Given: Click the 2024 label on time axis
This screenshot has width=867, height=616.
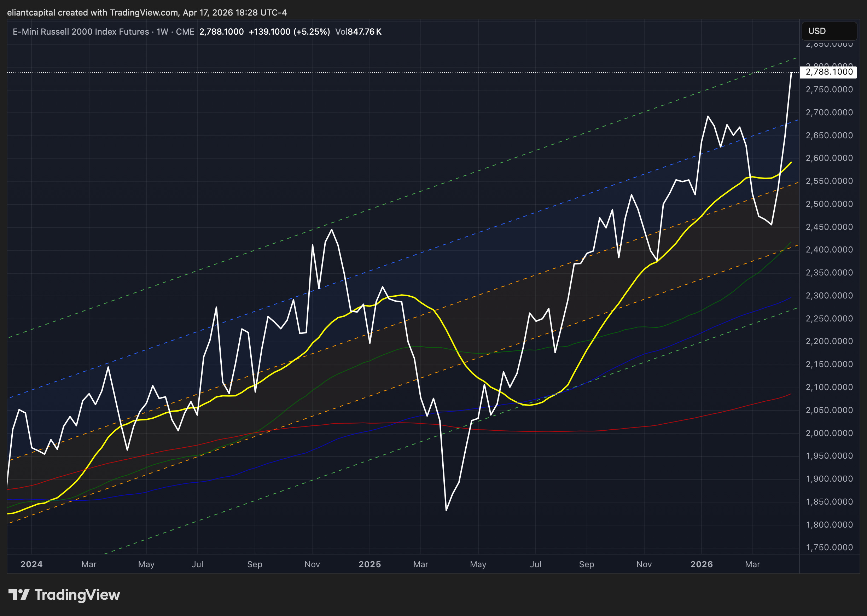Looking at the screenshot, I should click(31, 564).
